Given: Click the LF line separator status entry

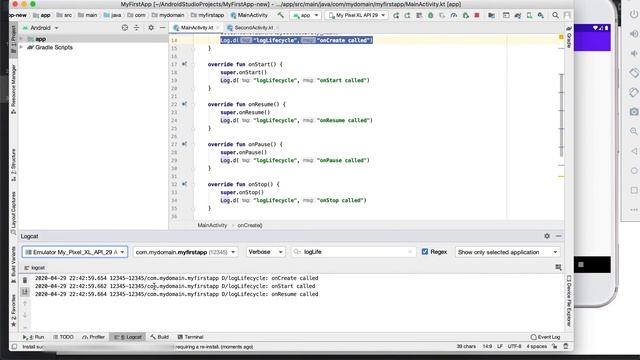Looking at the screenshot, I should tap(500, 346).
